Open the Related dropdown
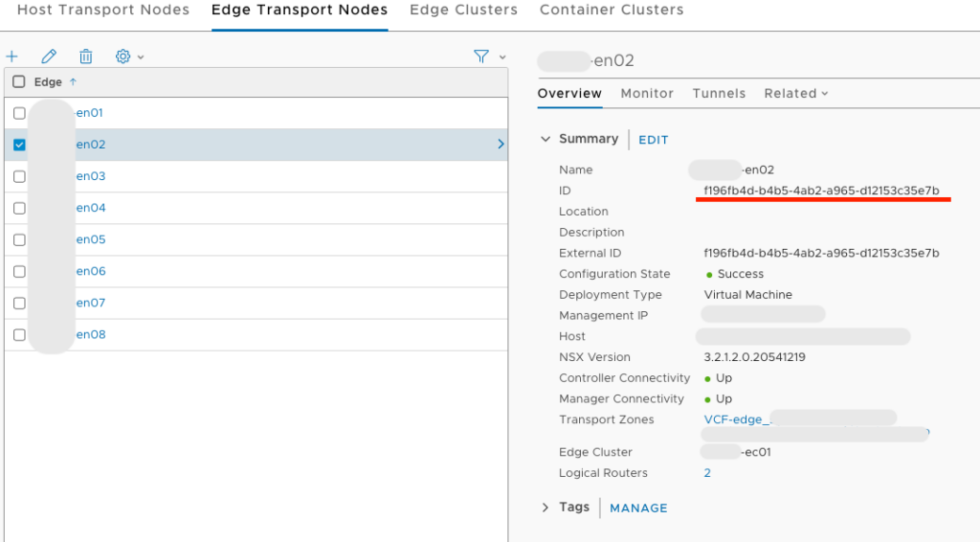980x542 pixels. click(795, 93)
